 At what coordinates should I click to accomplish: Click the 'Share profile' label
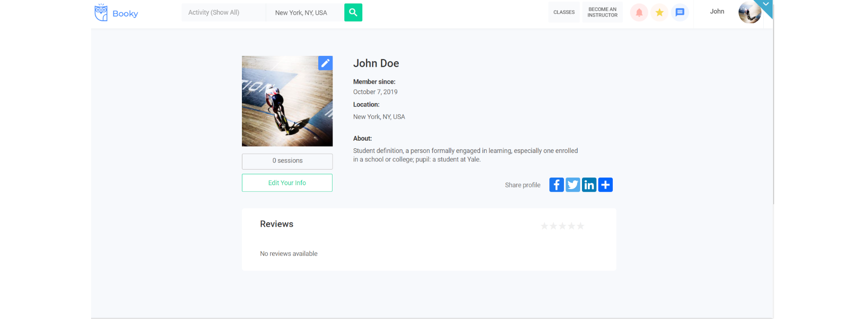click(x=523, y=185)
